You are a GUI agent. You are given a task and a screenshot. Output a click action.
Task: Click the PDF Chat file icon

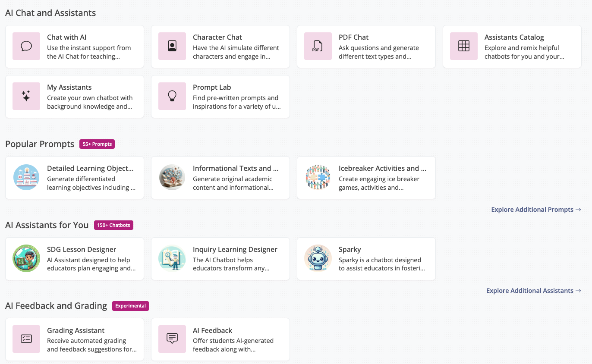pyautogui.click(x=318, y=46)
